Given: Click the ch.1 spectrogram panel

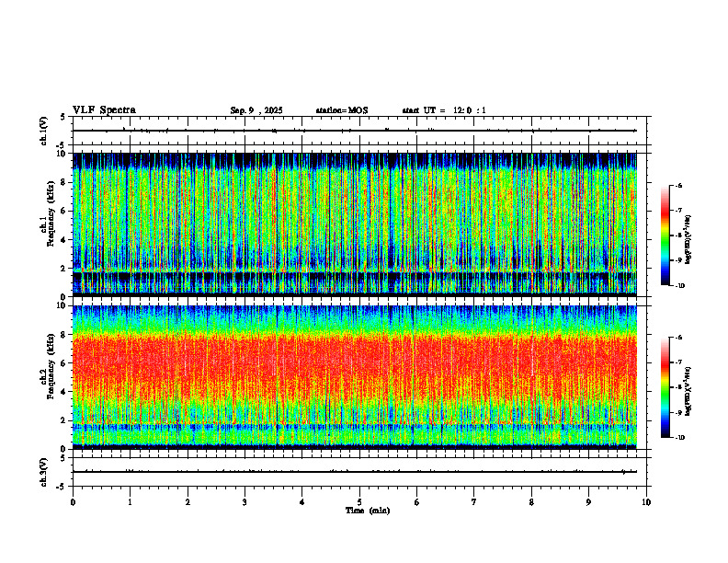Looking at the screenshot, I should pos(354,224).
